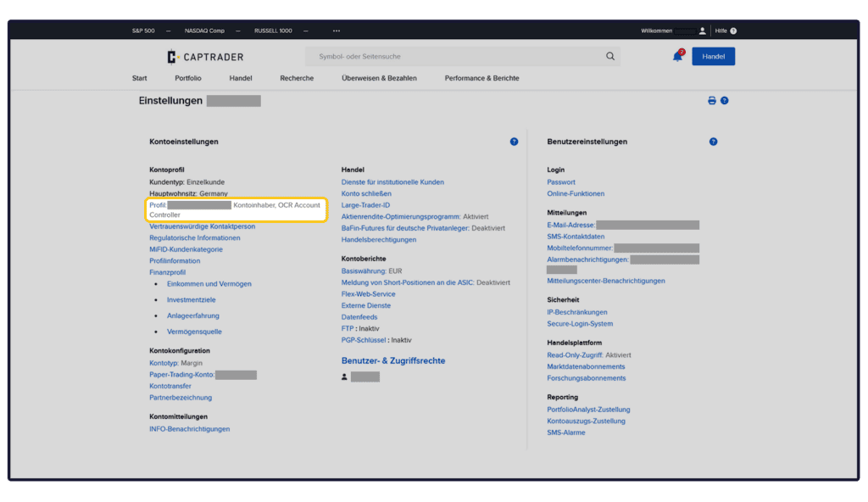Screen dimensions: 868x502
Task: Open PGP-Schlüssel link
Action: coord(363,340)
